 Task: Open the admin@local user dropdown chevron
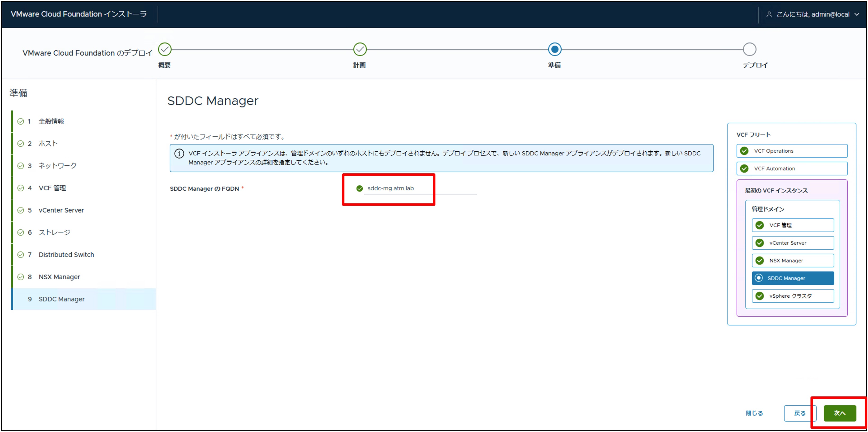point(857,14)
